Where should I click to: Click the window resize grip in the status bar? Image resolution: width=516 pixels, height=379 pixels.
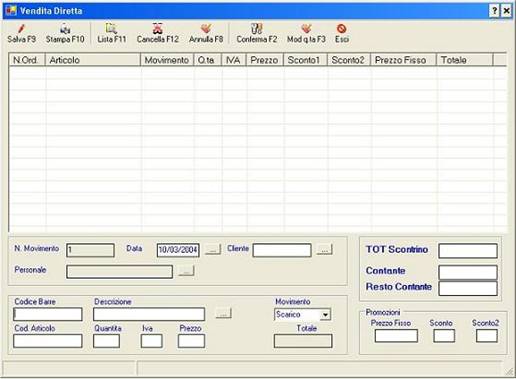(509, 371)
